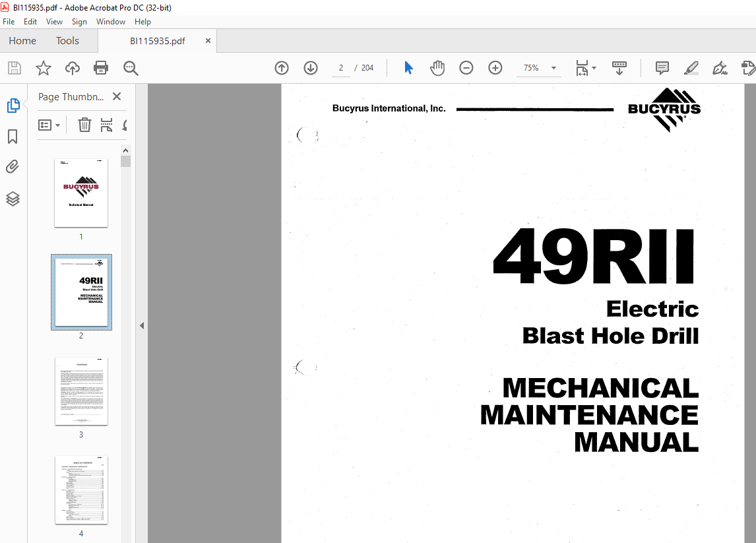
Task: Delete selected page trash icon
Action: click(84, 125)
